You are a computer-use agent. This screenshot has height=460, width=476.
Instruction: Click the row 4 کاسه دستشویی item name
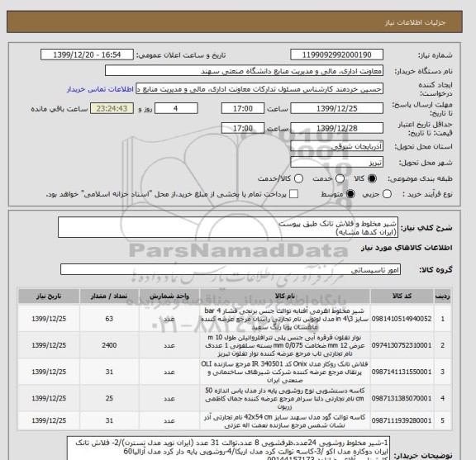tap(285, 398)
